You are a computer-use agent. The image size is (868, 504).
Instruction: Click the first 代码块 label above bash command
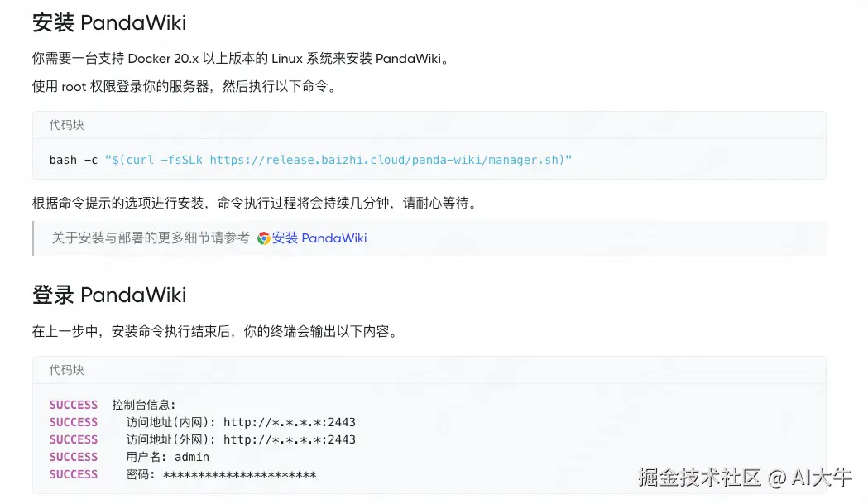pyautogui.click(x=66, y=125)
